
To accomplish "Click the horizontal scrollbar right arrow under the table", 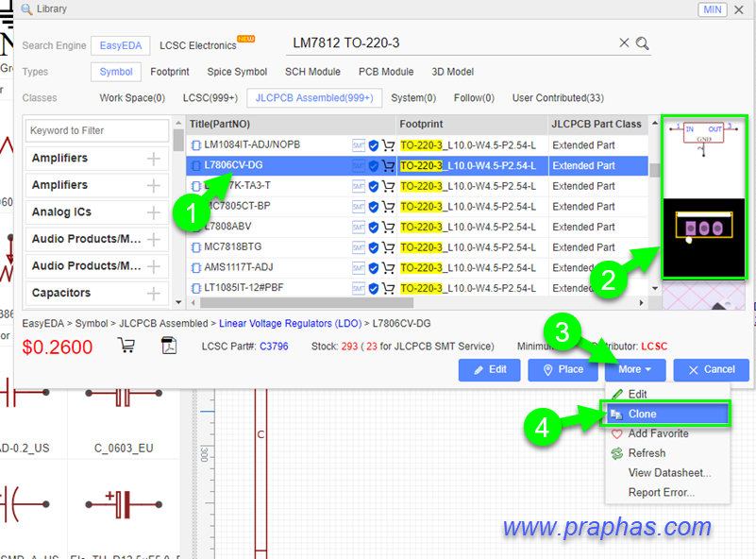I will [x=641, y=303].
